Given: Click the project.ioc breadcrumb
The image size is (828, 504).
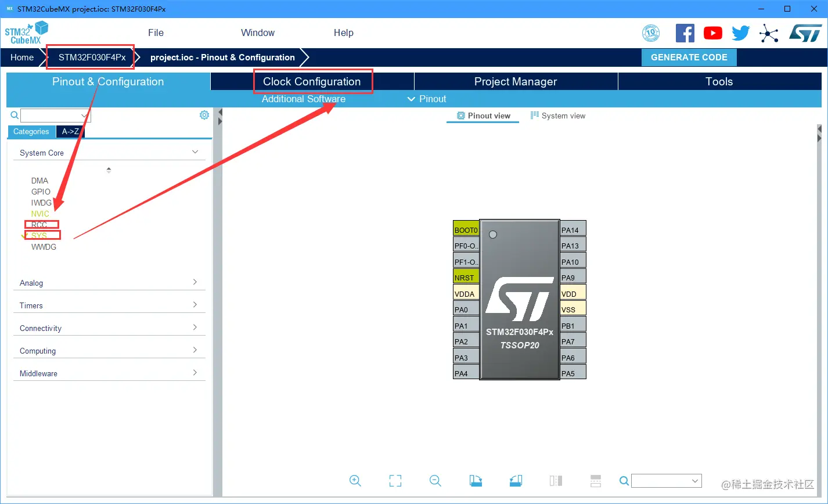Looking at the screenshot, I should tap(222, 57).
